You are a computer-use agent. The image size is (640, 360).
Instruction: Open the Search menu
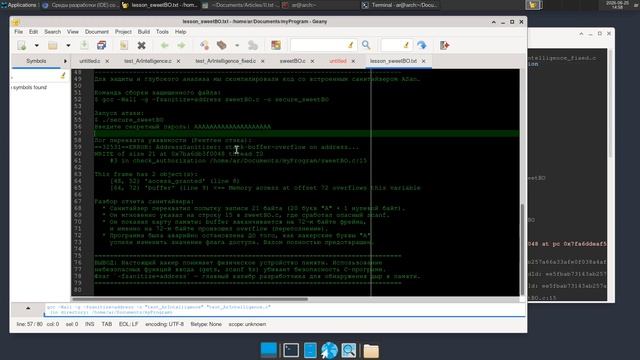[x=52, y=31]
